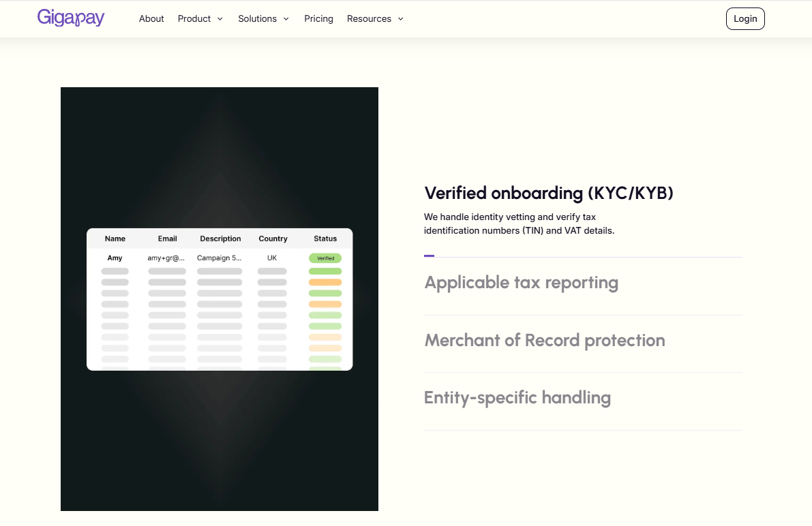Image resolution: width=812 pixels, height=526 pixels.
Task: Click the Country column header
Action: pyautogui.click(x=273, y=238)
